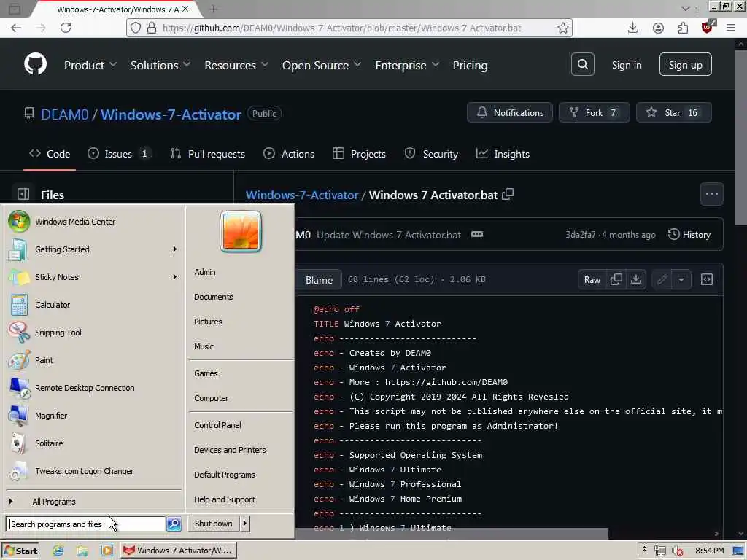The height and width of the screenshot is (560, 747).
Task: Click the user account picture
Action: (x=241, y=231)
